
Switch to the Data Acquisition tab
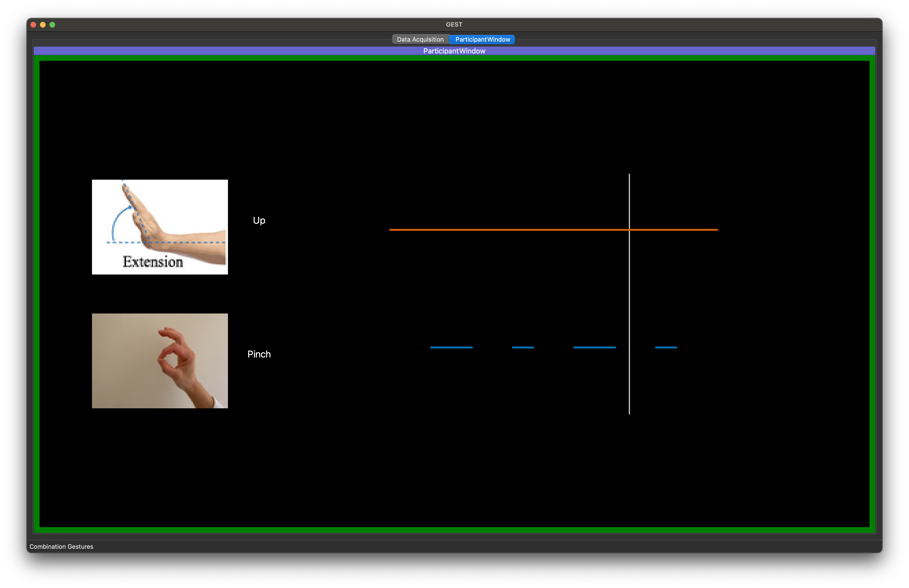tap(420, 39)
